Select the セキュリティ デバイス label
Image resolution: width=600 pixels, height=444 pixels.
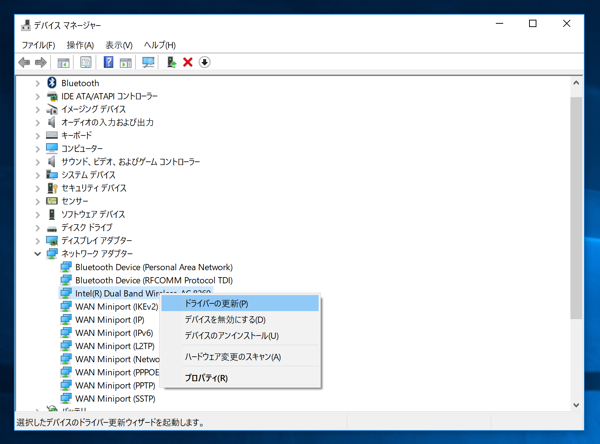[x=94, y=188]
